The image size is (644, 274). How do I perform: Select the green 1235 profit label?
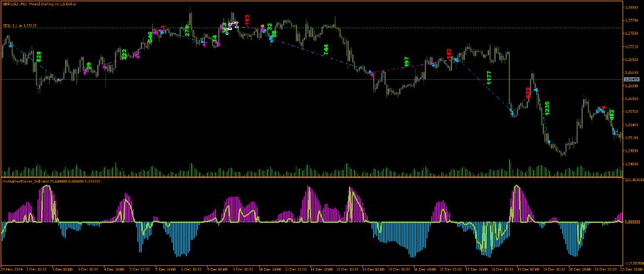pyautogui.click(x=547, y=109)
